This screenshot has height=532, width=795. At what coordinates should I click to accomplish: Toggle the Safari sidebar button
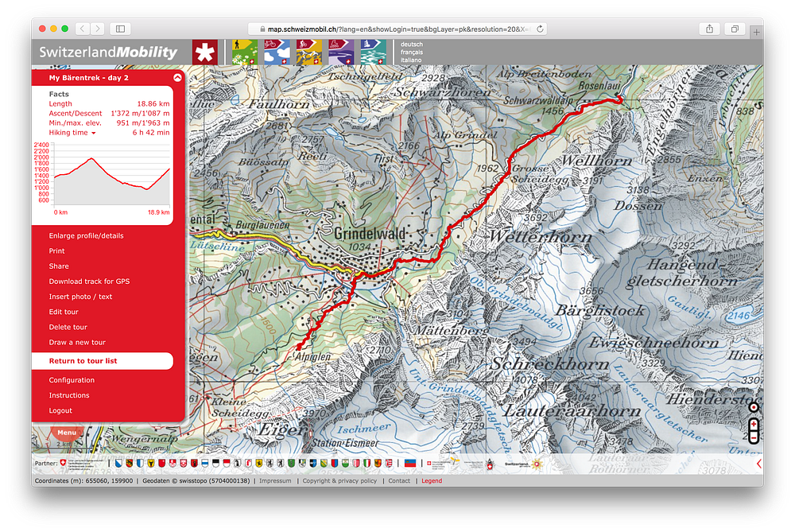pos(120,29)
